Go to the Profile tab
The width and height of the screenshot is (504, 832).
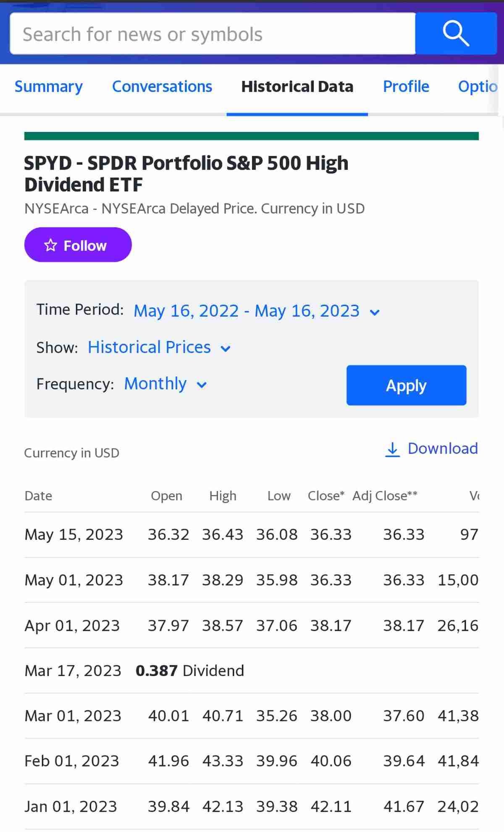coord(406,87)
